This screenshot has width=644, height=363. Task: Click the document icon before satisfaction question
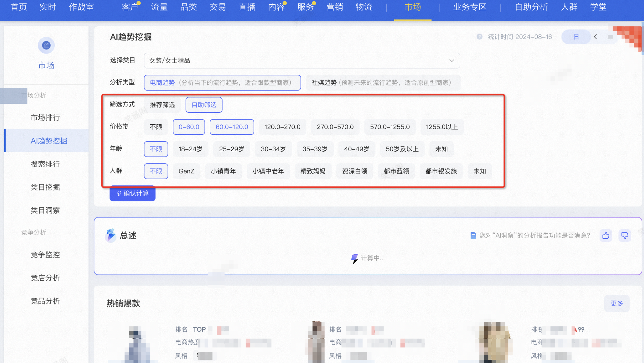pos(473,236)
